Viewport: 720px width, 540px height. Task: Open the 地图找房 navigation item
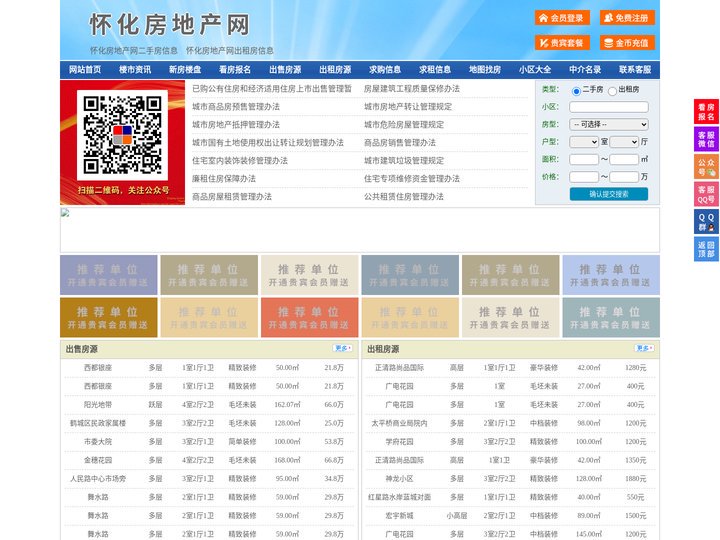tap(485, 70)
